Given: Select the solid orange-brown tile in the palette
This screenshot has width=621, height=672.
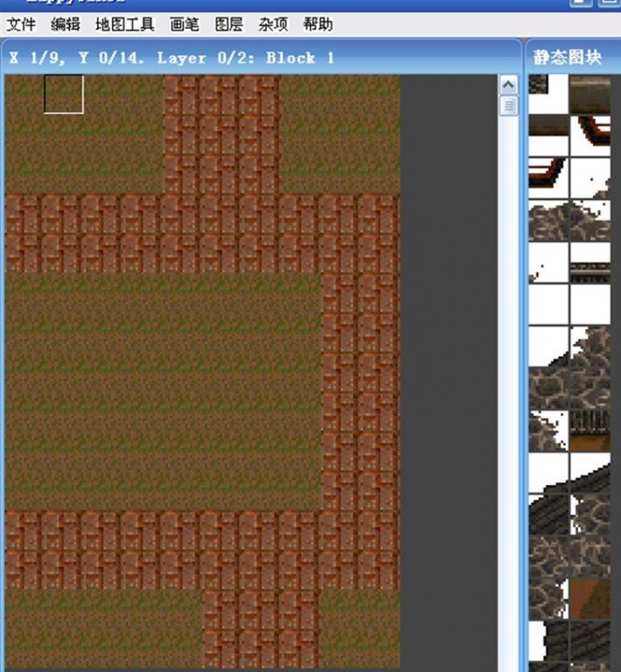Looking at the screenshot, I should click(590, 598).
